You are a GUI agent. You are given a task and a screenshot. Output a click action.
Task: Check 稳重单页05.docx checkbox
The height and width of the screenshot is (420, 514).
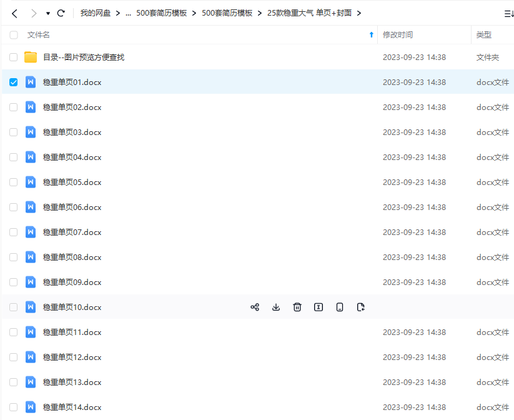point(14,182)
